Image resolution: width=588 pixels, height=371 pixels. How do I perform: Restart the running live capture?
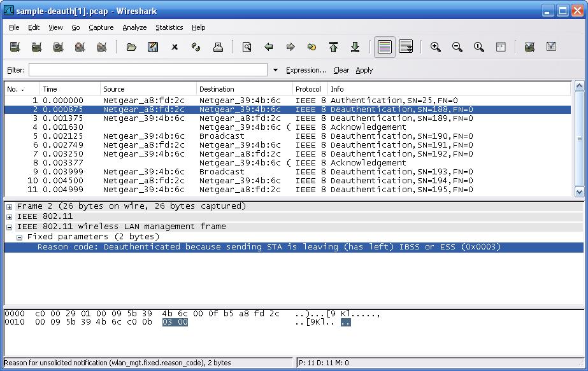(102, 47)
